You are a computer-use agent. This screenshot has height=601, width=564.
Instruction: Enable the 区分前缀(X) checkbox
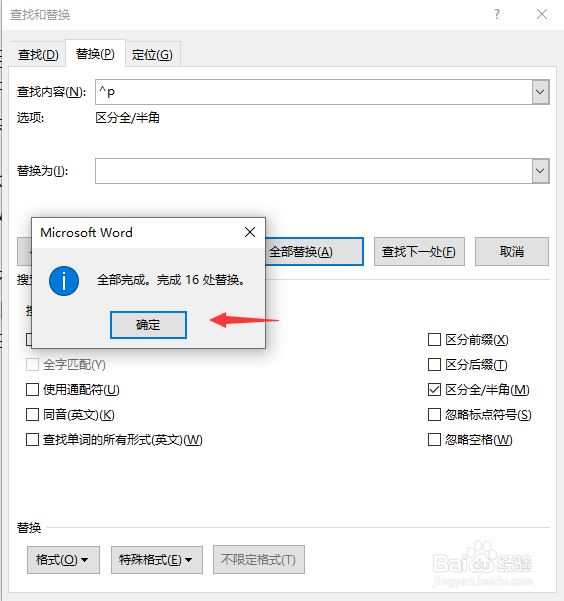[434, 340]
